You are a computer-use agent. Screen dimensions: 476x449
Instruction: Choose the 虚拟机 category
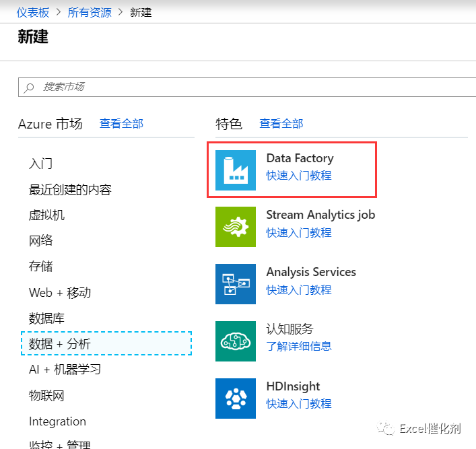(46, 215)
